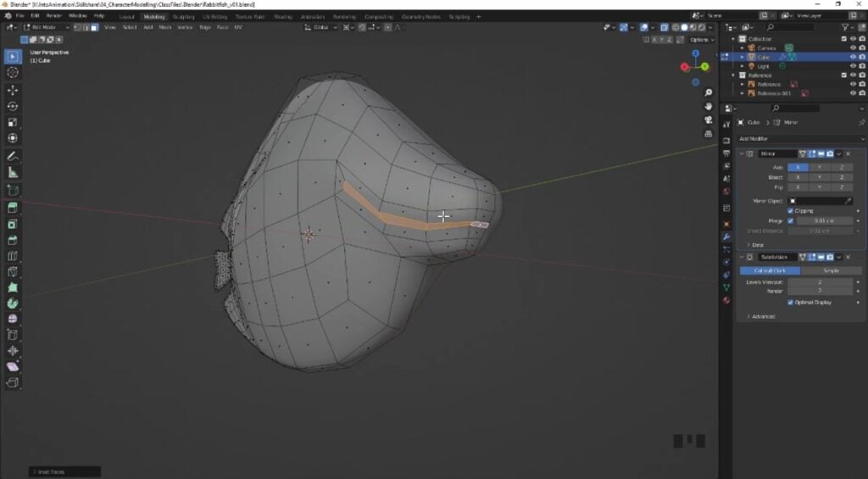Switch to orthographic with the grid gizmo
Screen dimensions: 868x479
709,134
